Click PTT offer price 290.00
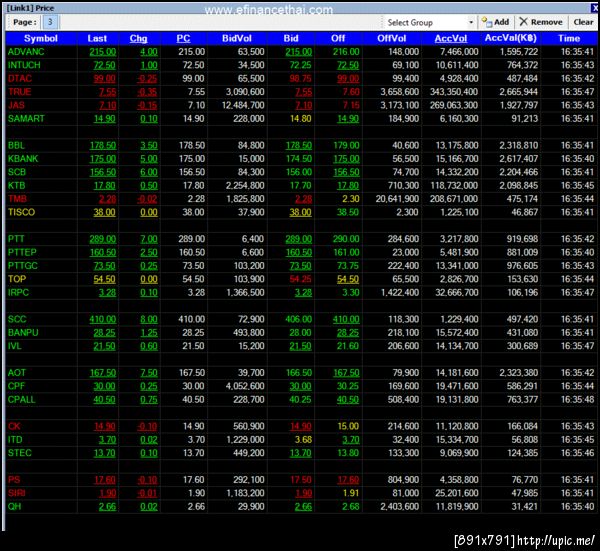 tap(346, 239)
